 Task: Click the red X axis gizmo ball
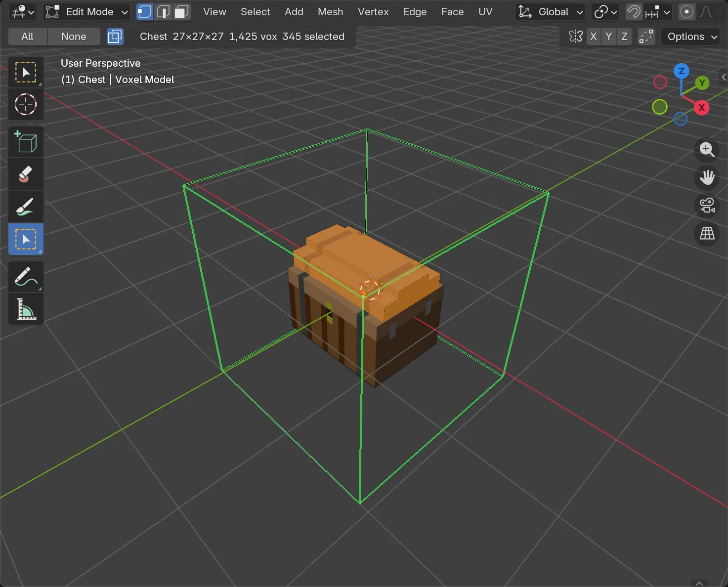701,107
